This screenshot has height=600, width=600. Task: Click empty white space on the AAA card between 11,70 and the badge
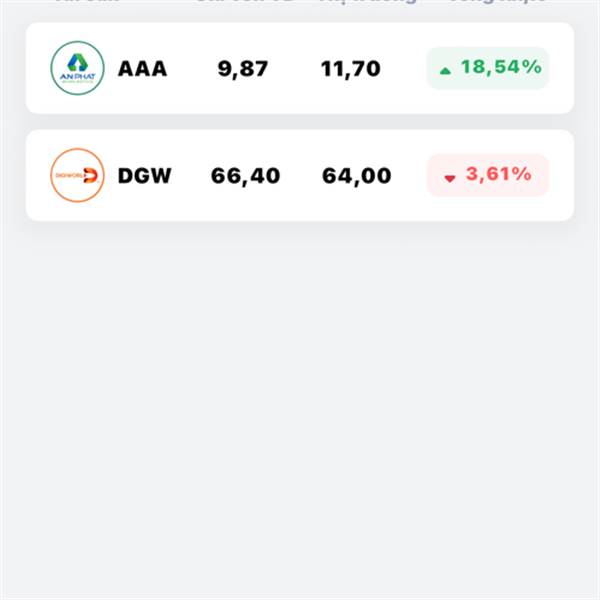coord(404,68)
